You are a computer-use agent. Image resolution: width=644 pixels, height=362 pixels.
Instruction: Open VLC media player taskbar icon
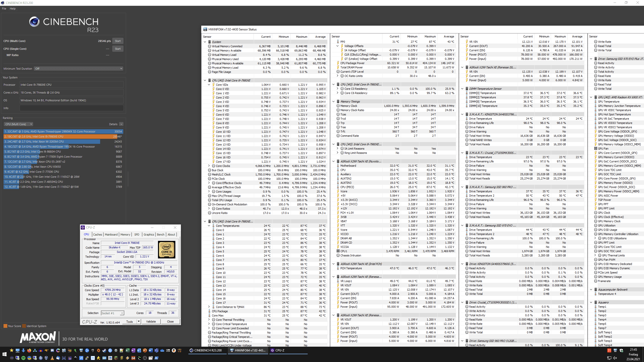tap(52, 358)
